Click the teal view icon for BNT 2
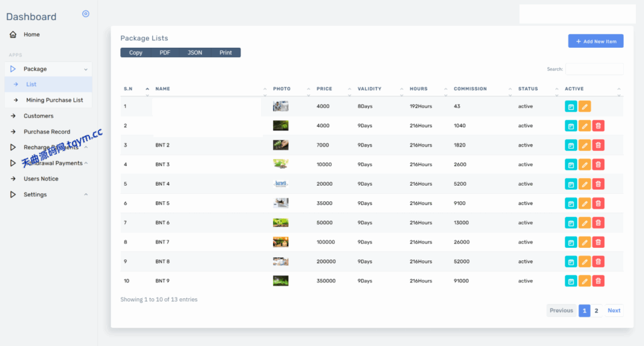Screen dimensions: 644x346 (571, 145)
